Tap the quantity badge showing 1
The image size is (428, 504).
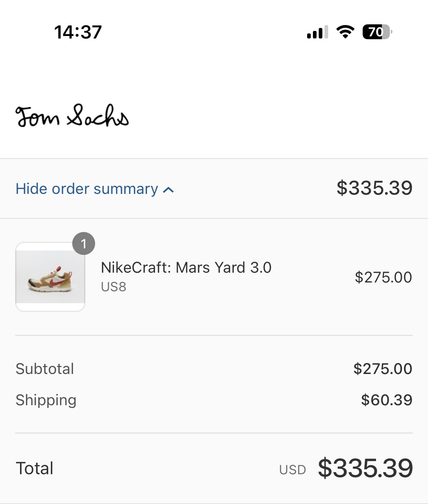[84, 244]
